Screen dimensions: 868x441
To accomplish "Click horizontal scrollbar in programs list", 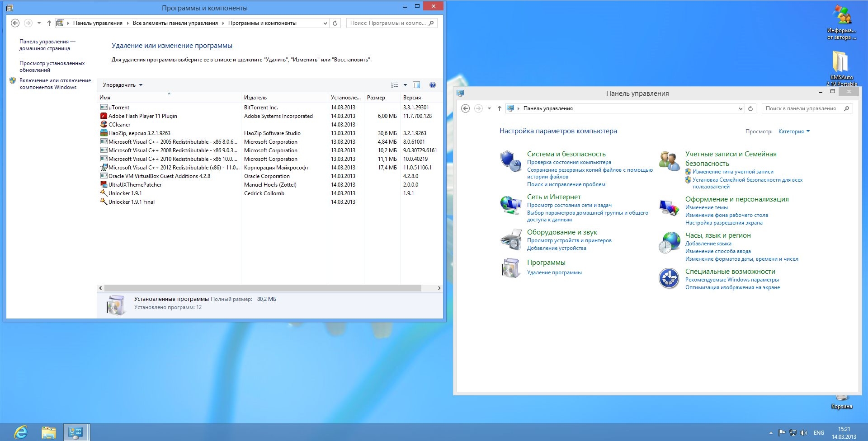I will point(263,288).
